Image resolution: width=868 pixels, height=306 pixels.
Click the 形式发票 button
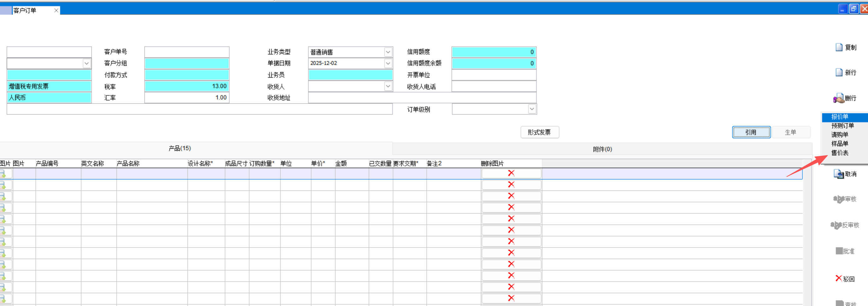coord(539,132)
